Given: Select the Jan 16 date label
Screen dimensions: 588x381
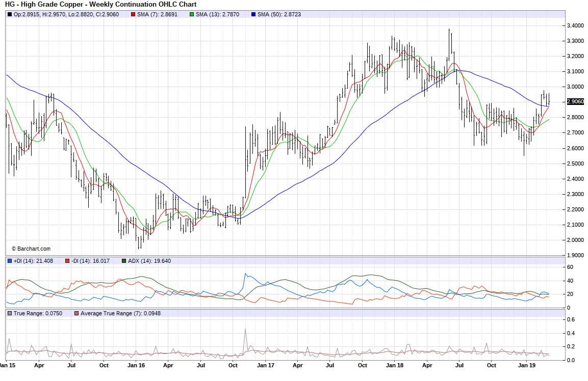Looking at the screenshot, I should coord(136,365).
